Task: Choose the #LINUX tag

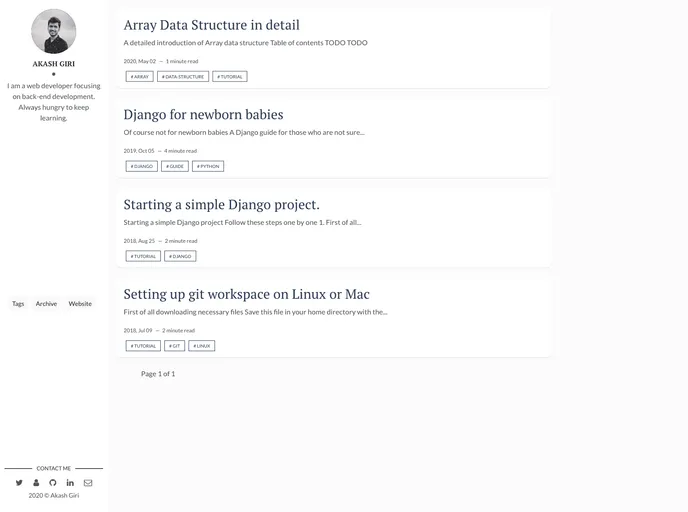Action: tap(202, 346)
